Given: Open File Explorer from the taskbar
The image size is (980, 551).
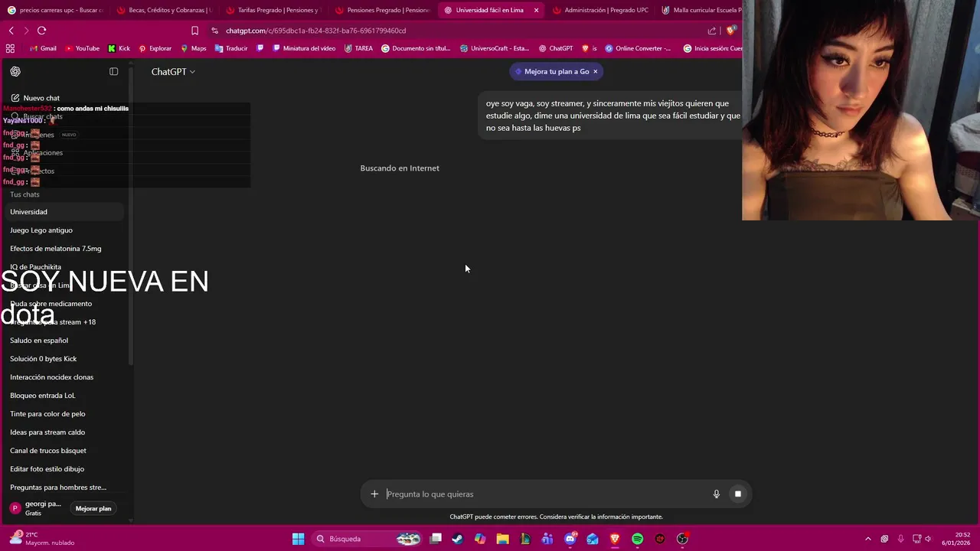Looking at the screenshot, I should 502,539.
